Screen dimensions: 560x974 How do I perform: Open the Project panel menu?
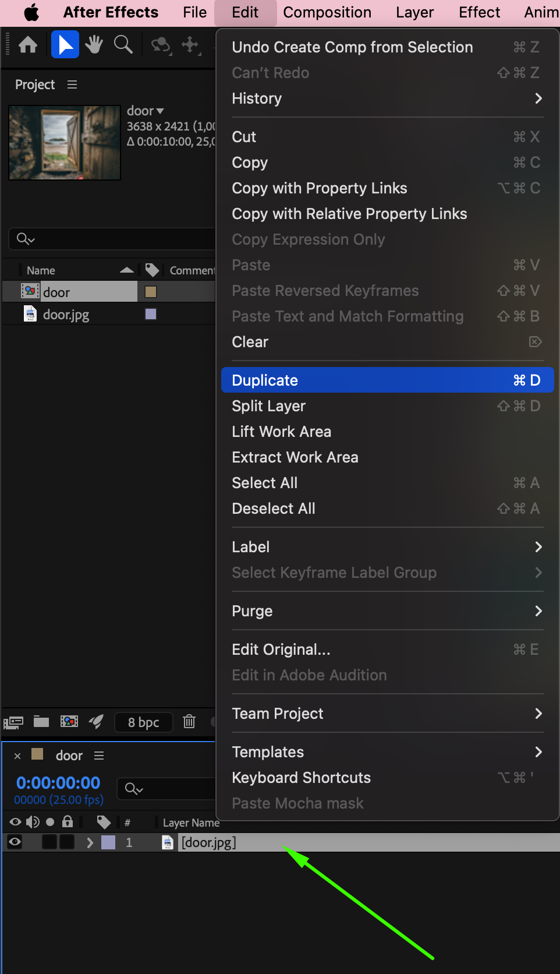pos(72,84)
